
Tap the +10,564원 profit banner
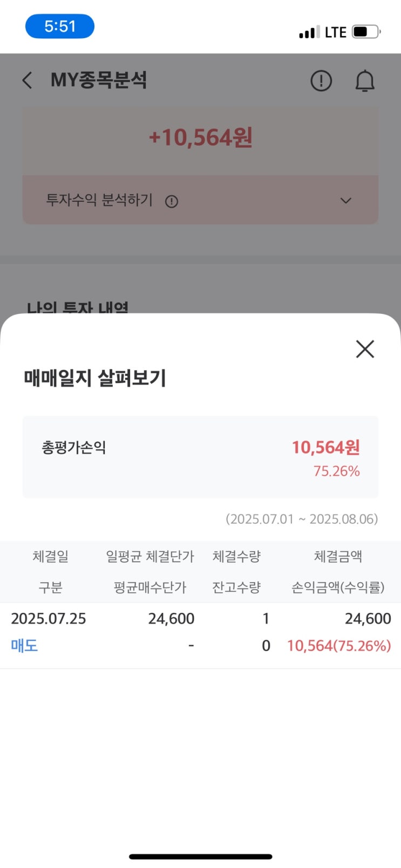pos(200,138)
